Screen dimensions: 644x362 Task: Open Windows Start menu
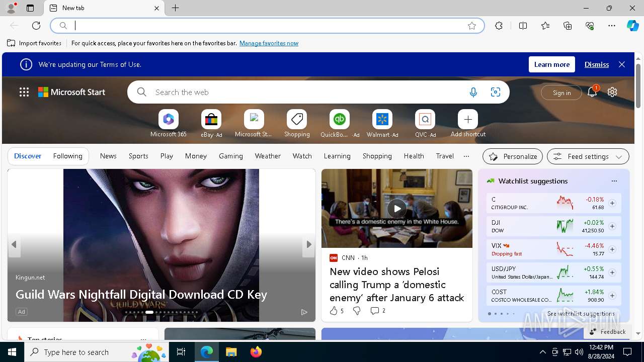point(12,352)
